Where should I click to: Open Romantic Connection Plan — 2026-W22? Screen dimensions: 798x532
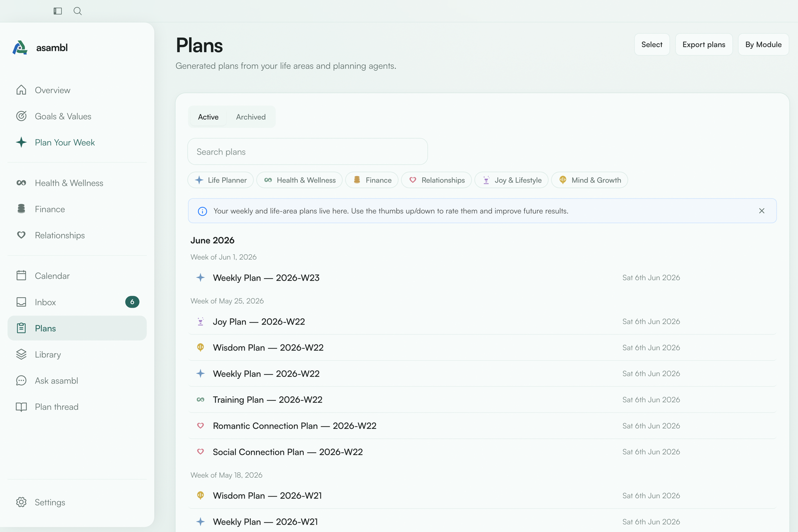tap(483, 426)
